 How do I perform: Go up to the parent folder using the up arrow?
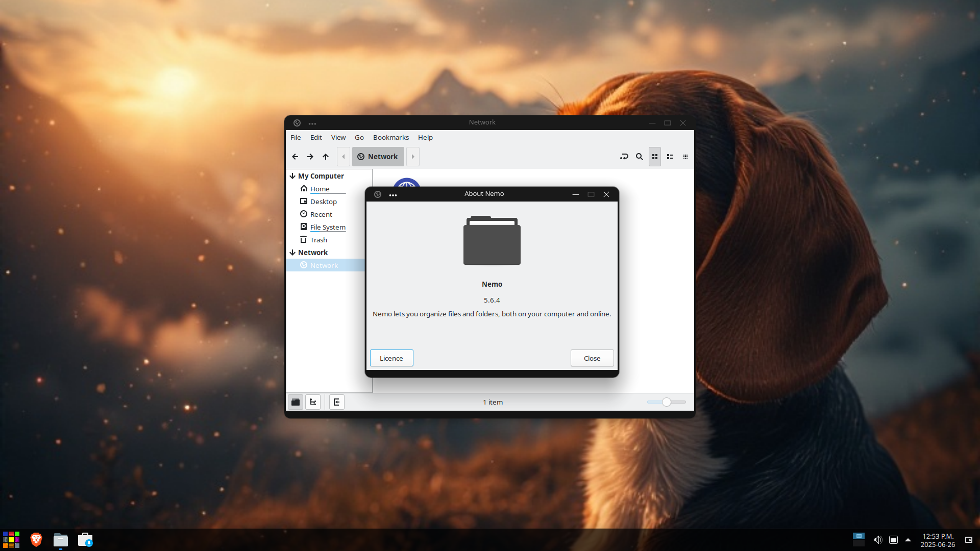[x=326, y=157]
